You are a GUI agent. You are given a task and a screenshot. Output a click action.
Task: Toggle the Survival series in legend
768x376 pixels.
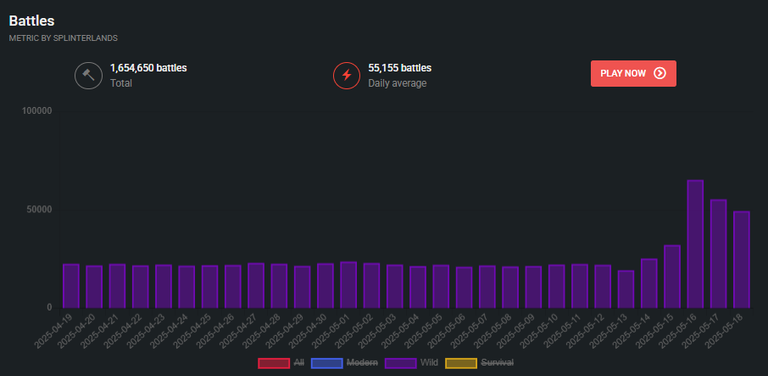pos(479,363)
